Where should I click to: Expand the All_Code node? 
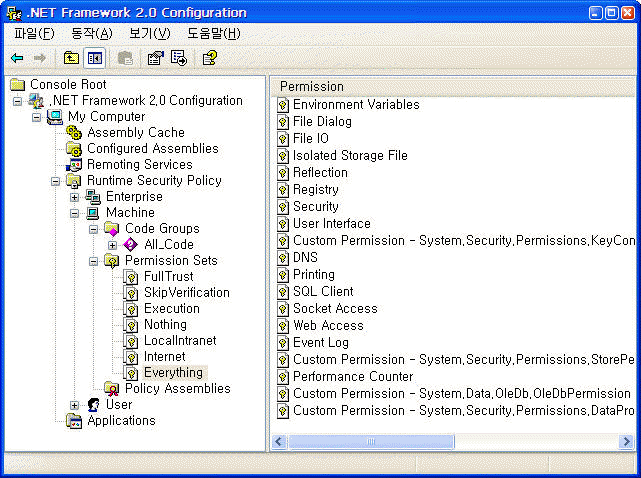(112, 245)
